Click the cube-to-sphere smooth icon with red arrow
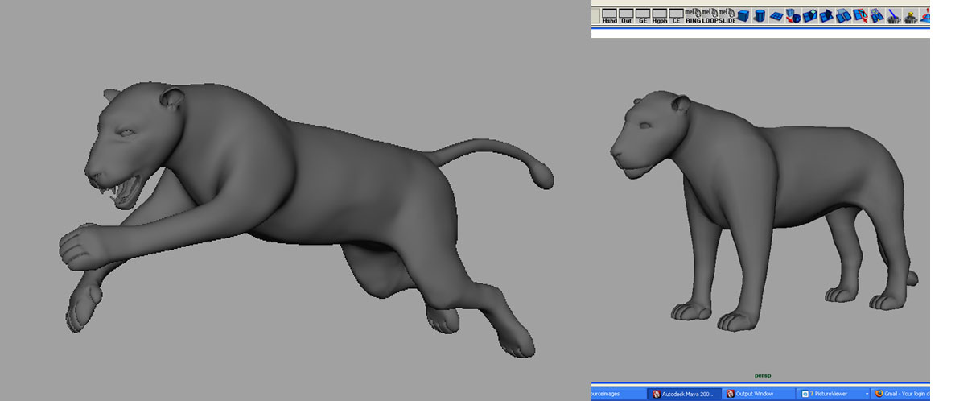The width and height of the screenshot is (980, 401). (793, 15)
